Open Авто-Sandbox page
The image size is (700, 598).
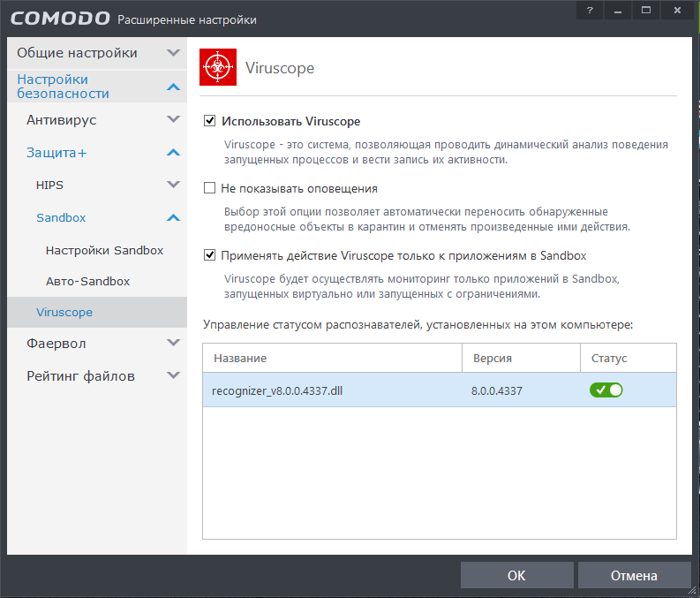87,282
